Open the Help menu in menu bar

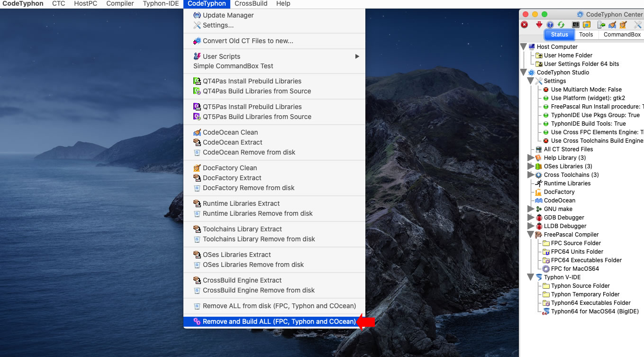click(283, 3)
